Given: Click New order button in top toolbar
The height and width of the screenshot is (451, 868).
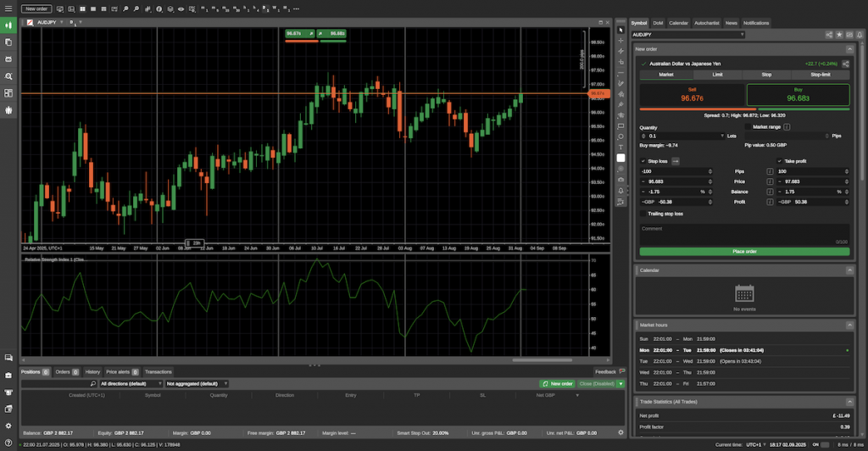Looking at the screenshot, I should point(36,8).
